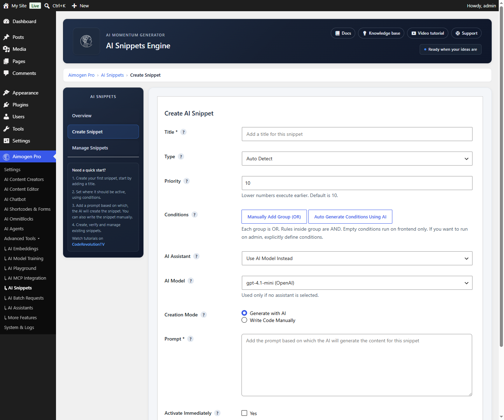The width and height of the screenshot is (504, 420).
Task: Click into the Title input field
Action: [357, 134]
